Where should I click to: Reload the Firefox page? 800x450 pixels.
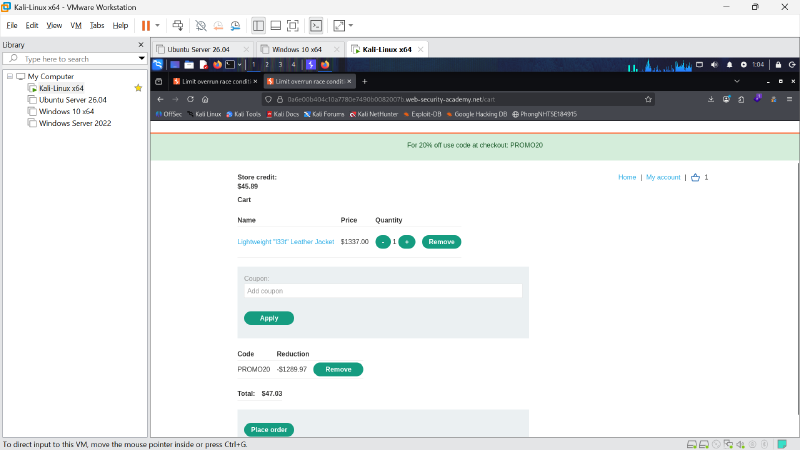(x=190, y=99)
